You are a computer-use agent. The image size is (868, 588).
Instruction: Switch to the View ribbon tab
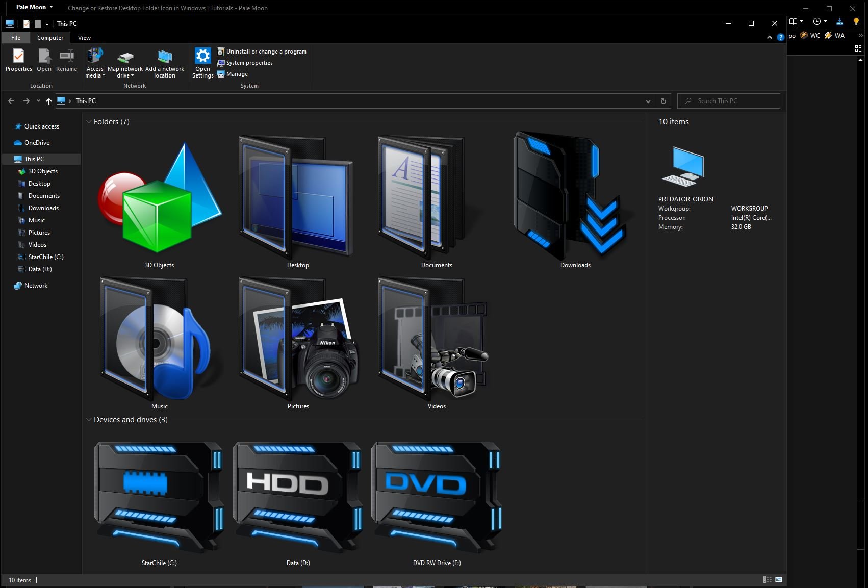coord(84,37)
